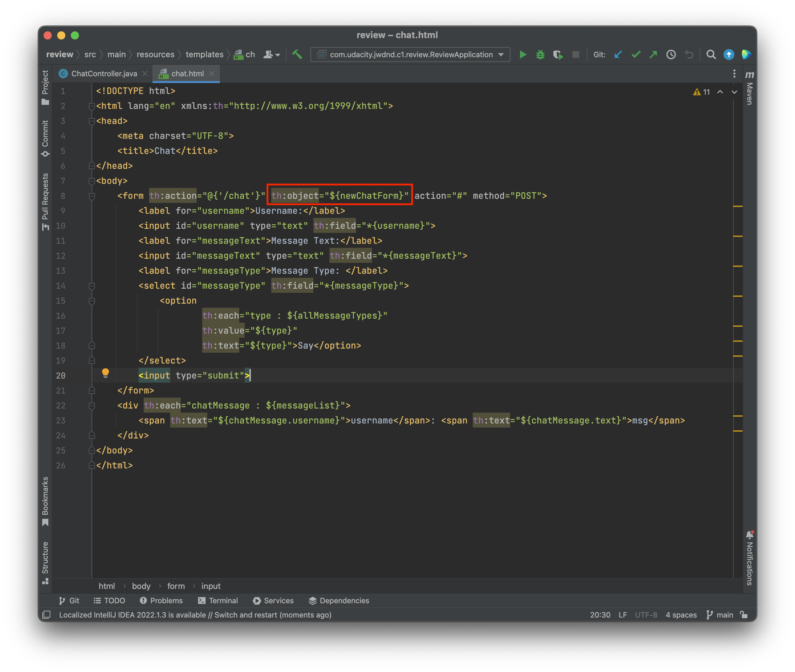Click the src breadcrumb in navigation bar

(90, 54)
